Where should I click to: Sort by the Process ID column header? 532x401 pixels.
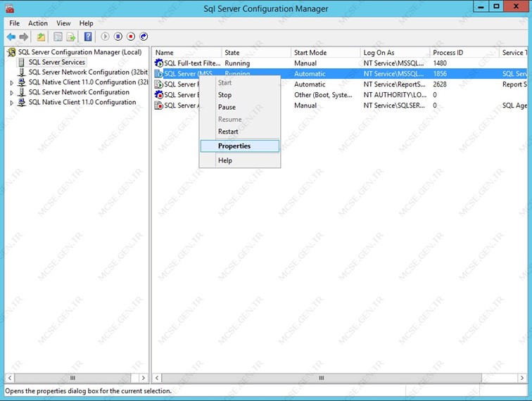click(465, 53)
